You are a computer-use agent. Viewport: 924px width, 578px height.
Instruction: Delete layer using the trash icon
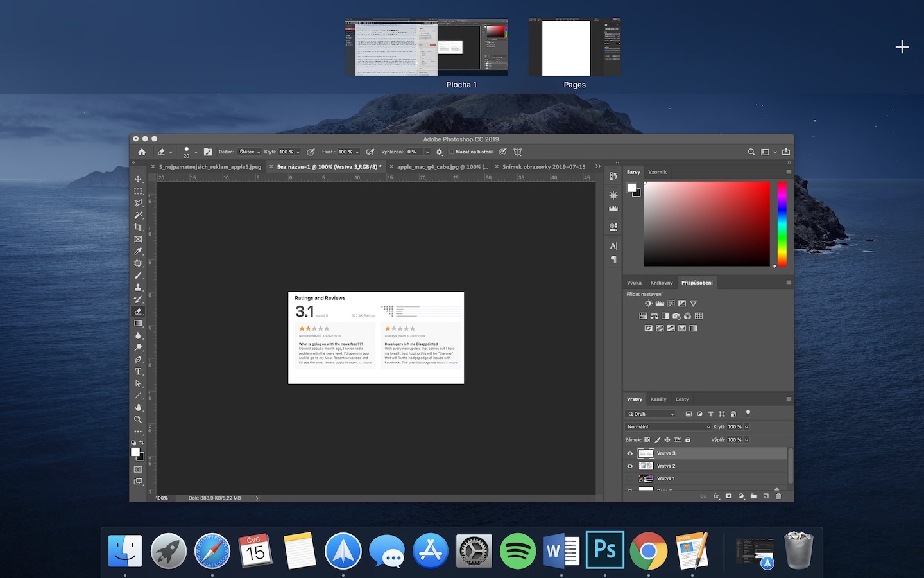click(778, 496)
